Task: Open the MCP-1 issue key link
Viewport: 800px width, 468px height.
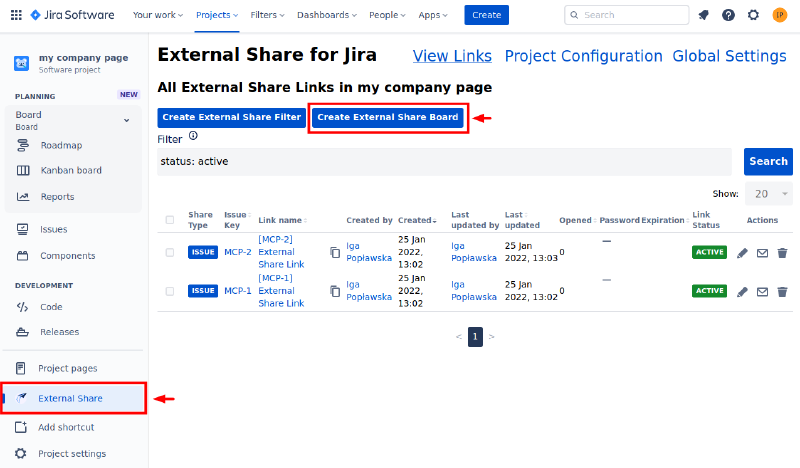Action: [x=238, y=291]
